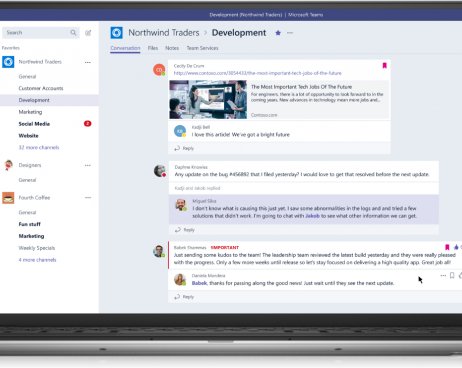462x368 pixels.
Task: Click Daniela Mandera's avatar
Action: pyautogui.click(x=180, y=279)
